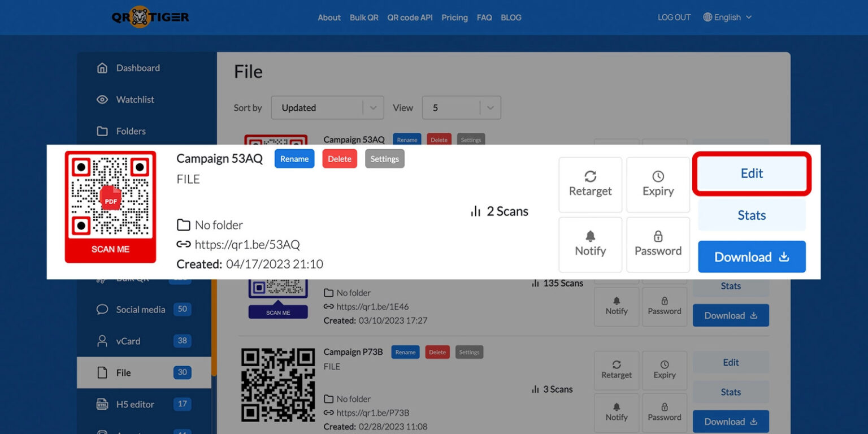The width and height of the screenshot is (868, 434).
Task: Click Retarget for Campaign P73B
Action: pos(617,370)
